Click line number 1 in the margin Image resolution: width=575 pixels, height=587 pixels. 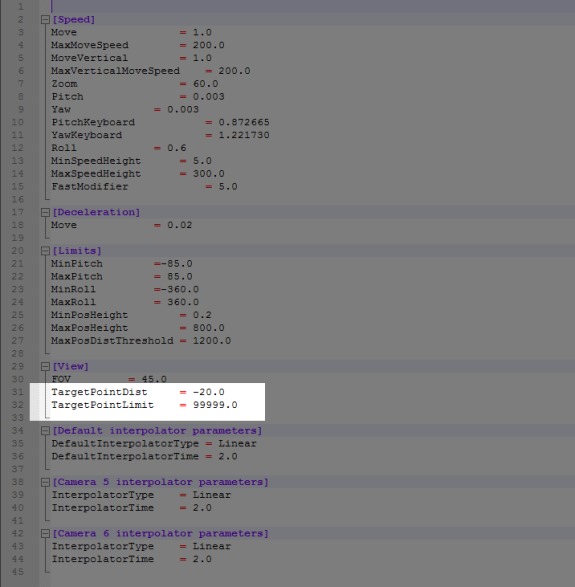click(21, 7)
